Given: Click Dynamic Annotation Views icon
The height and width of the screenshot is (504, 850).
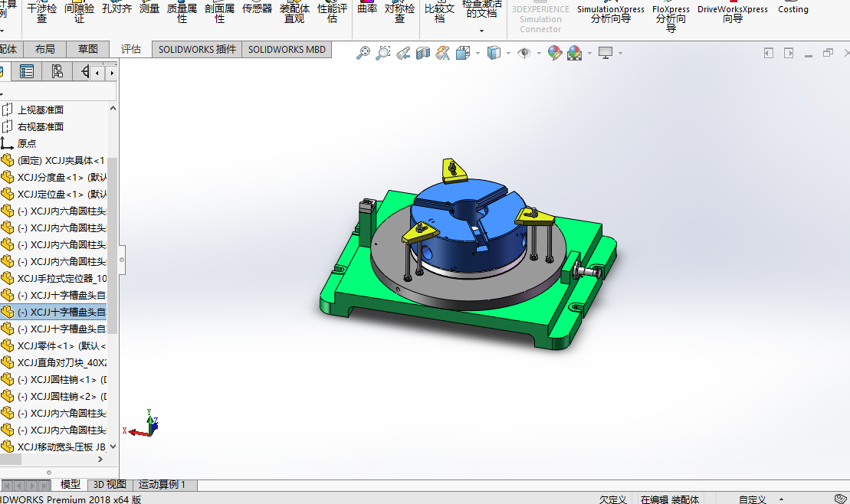Looking at the screenshot, I should coord(443,53).
